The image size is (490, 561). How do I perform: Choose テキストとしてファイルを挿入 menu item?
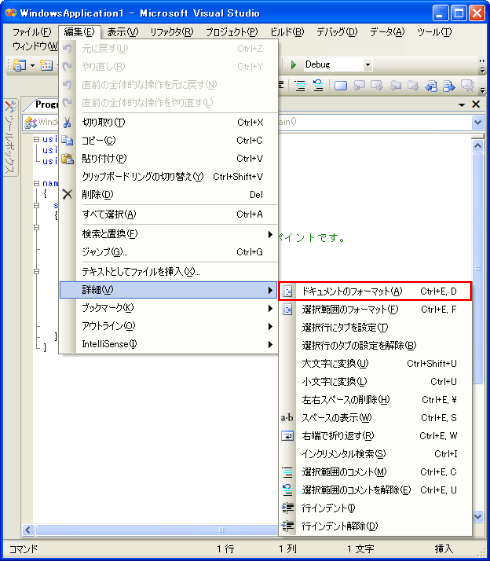[168, 272]
